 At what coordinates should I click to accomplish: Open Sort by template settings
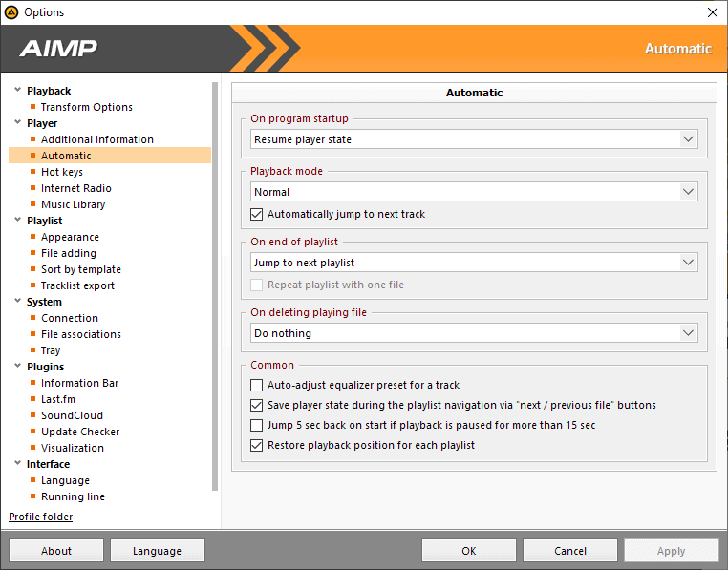(81, 269)
